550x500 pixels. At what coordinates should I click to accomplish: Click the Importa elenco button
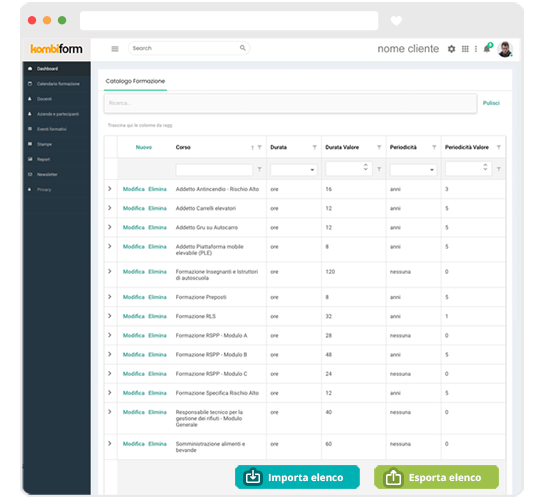297,477
